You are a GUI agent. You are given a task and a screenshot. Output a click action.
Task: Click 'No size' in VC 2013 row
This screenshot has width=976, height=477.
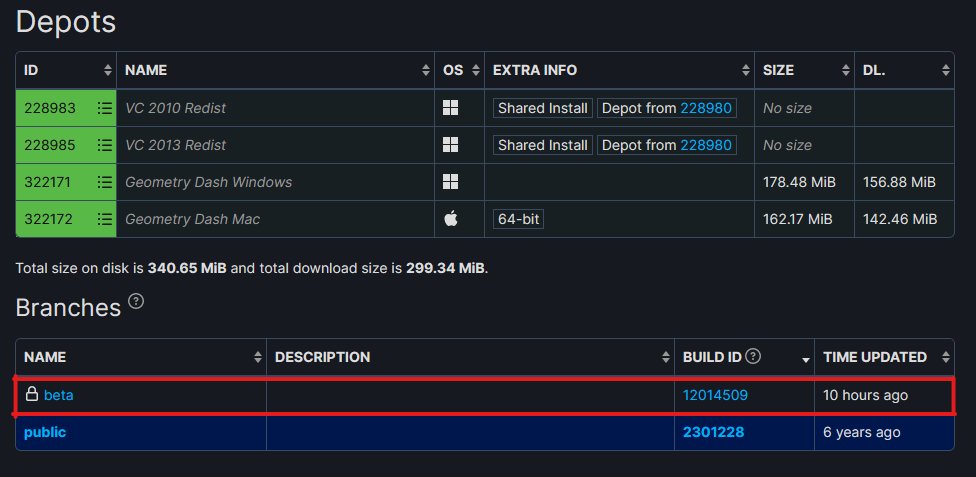[787, 145]
